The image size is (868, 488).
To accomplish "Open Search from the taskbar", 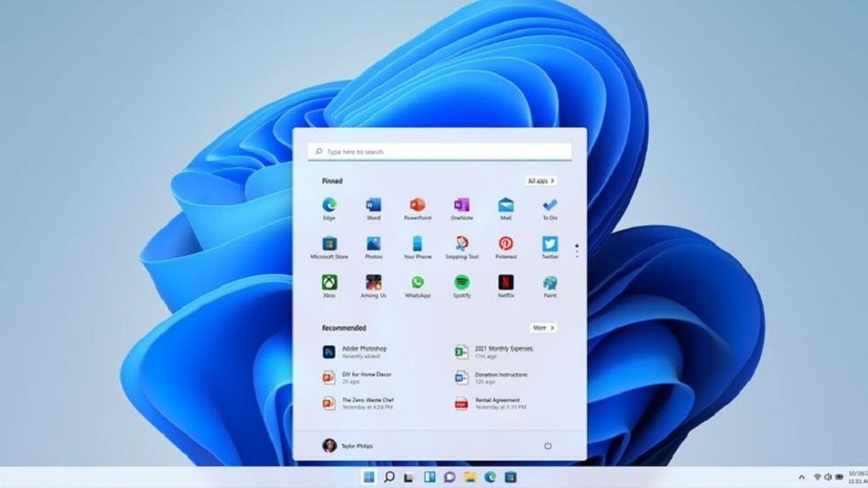I will pos(389,477).
